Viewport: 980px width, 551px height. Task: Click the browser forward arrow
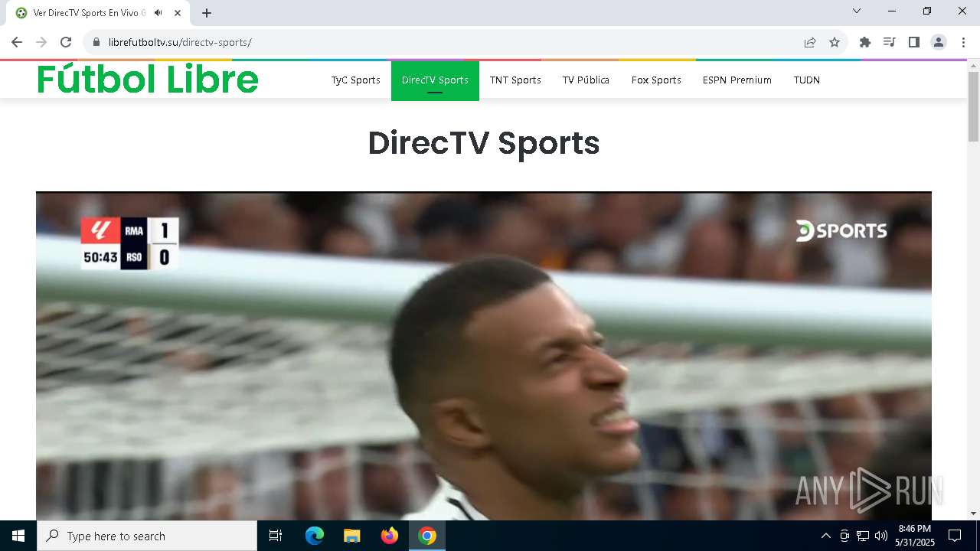[x=41, y=42]
